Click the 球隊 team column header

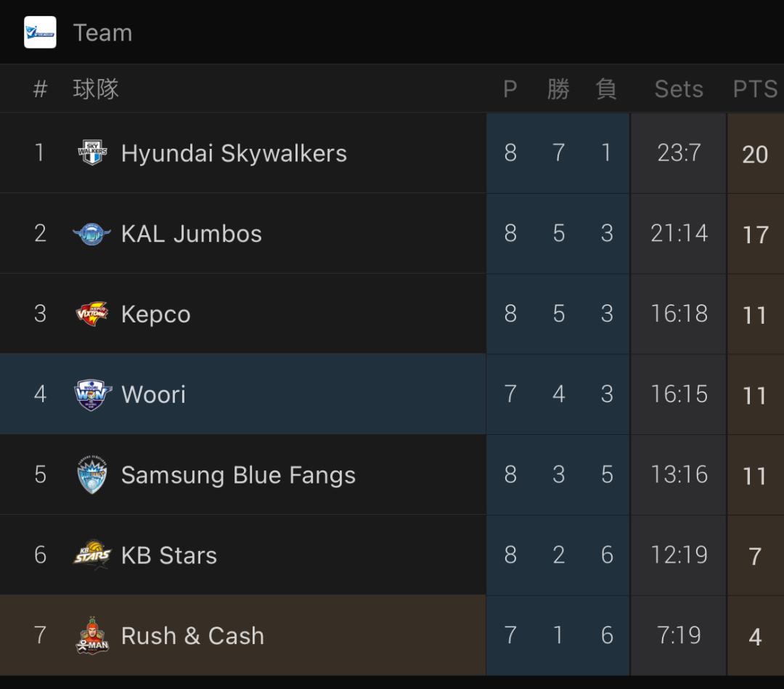96,89
